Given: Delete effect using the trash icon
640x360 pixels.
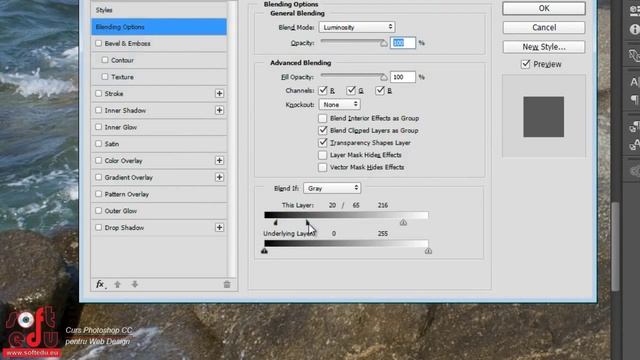Looking at the screenshot, I should tap(227, 284).
